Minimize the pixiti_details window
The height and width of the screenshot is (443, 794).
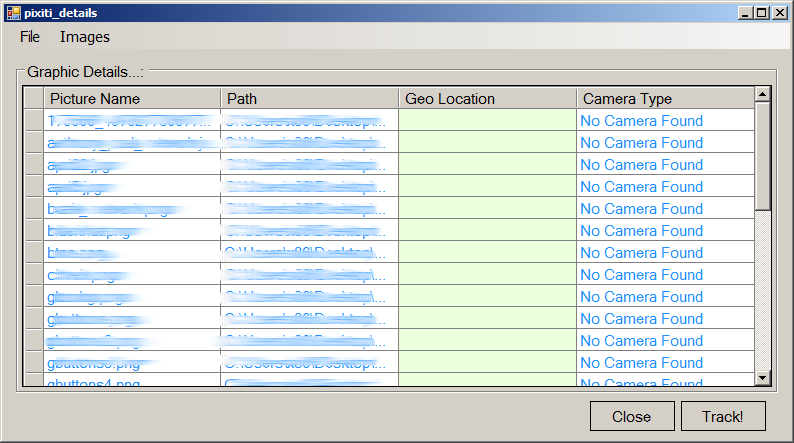746,12
